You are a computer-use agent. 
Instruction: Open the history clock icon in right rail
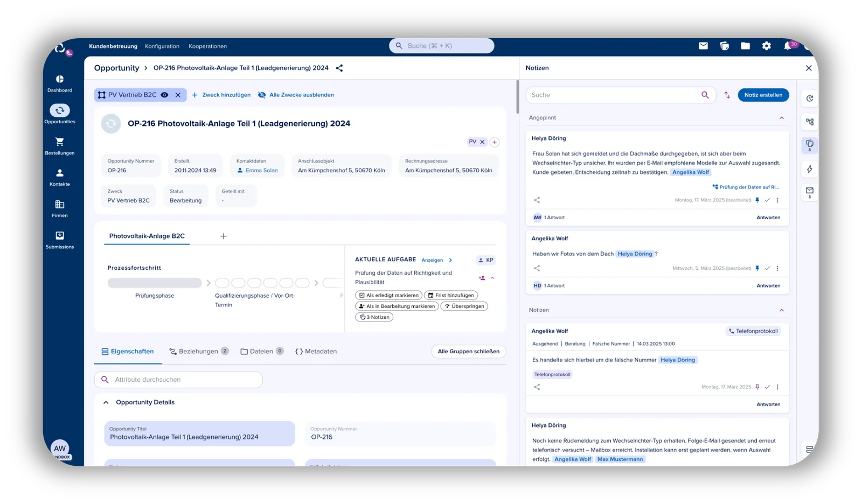(x=809, y=99)
